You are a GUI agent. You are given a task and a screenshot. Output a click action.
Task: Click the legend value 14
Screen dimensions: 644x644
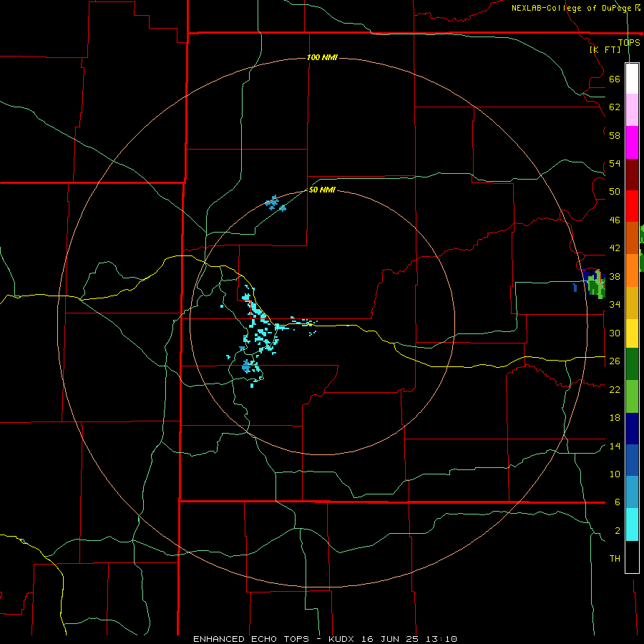(x=615, y=446)
